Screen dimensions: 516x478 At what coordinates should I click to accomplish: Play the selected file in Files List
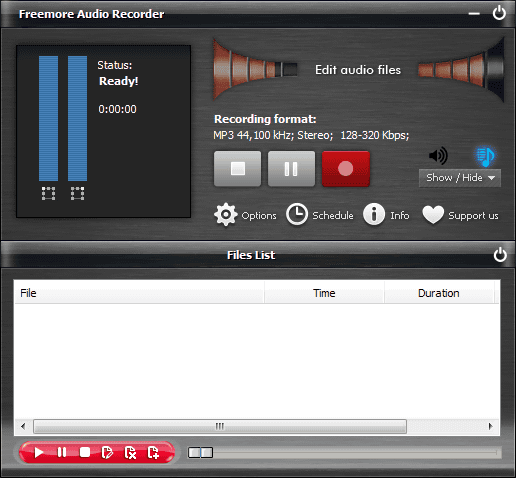point(39,452)
